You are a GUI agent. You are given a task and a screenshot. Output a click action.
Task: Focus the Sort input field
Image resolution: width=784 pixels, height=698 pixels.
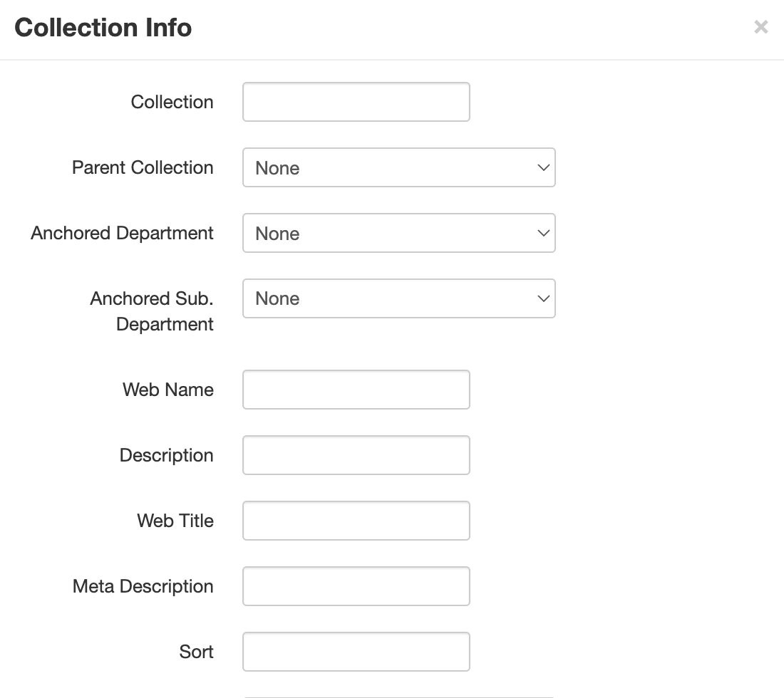coord(356,652)
